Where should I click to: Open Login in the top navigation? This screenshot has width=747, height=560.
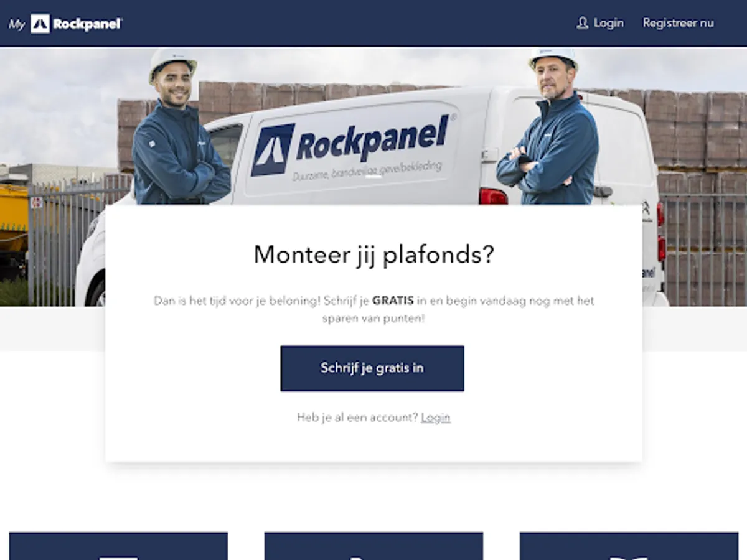coord(608,23)
